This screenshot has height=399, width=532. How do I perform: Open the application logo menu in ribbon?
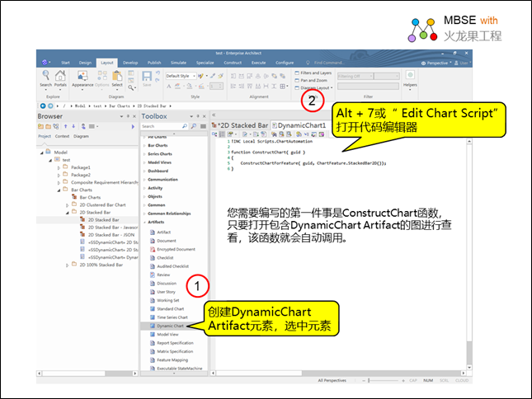(x=45, y=63)
